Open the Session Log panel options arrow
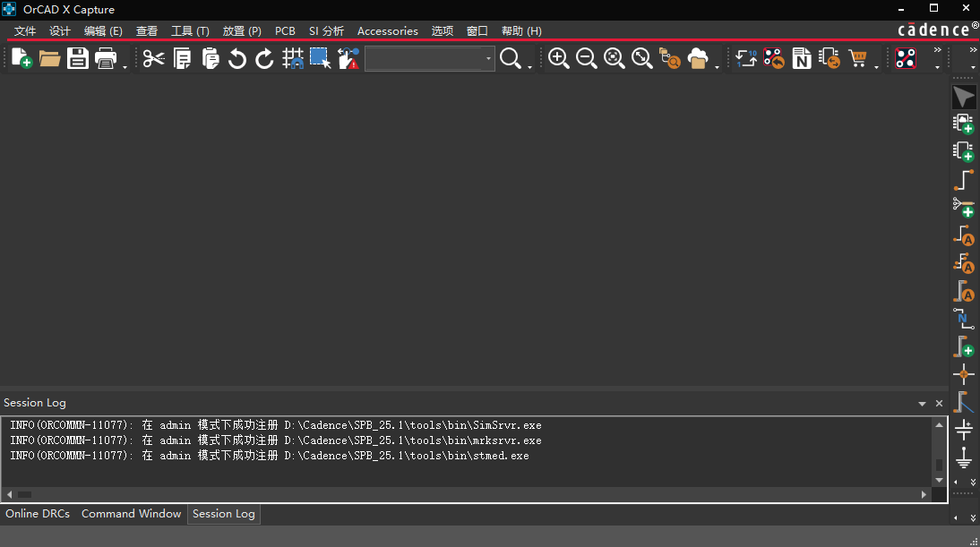980x547 pixels. (x=923, y=404)
